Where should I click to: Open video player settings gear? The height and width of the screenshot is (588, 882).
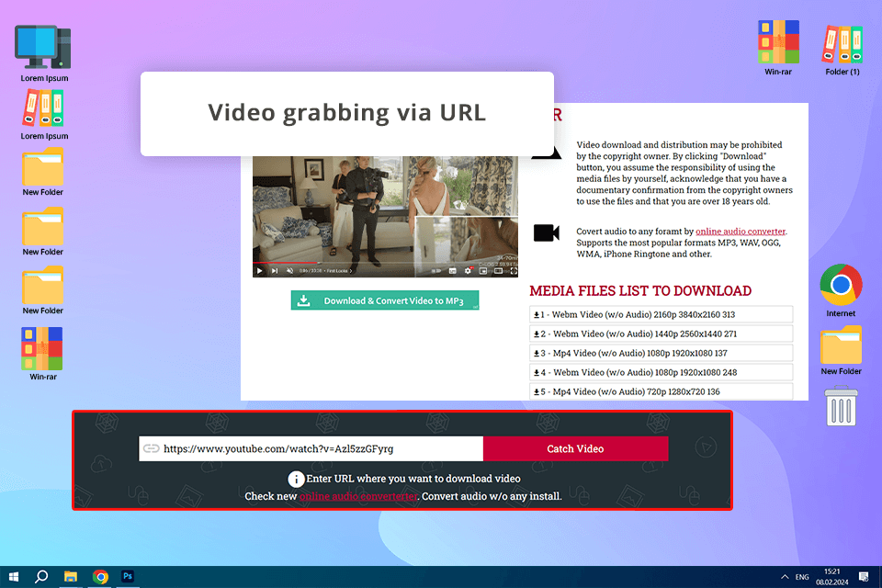[468, 271]
